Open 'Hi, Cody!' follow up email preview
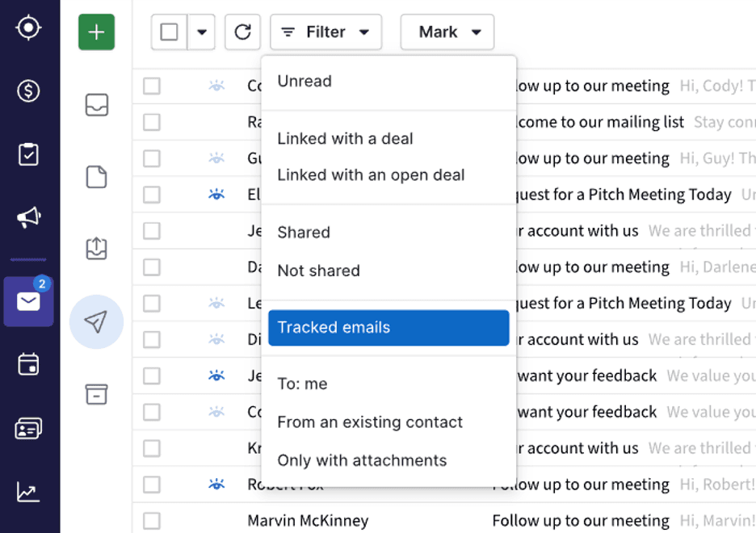Image resolution: width=756 pixels, height=533 pixels. pyautogui.click(x=717, y=86)
